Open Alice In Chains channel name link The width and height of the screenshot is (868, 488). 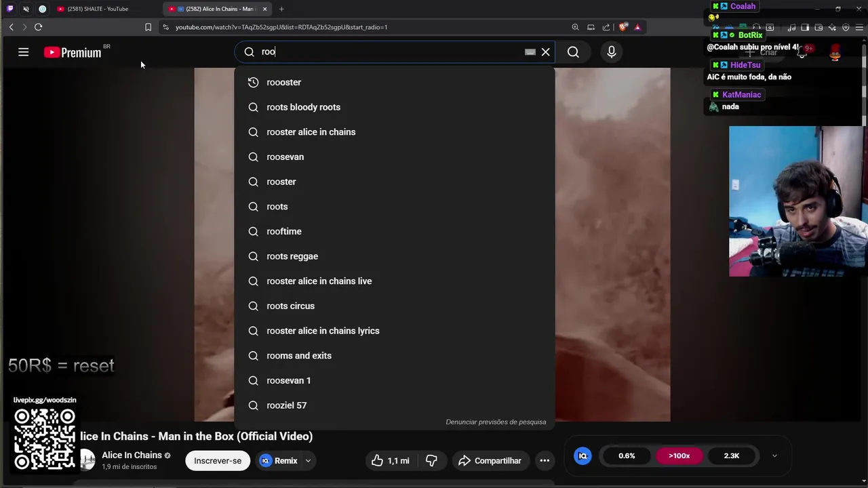click(x=132, y=455)
